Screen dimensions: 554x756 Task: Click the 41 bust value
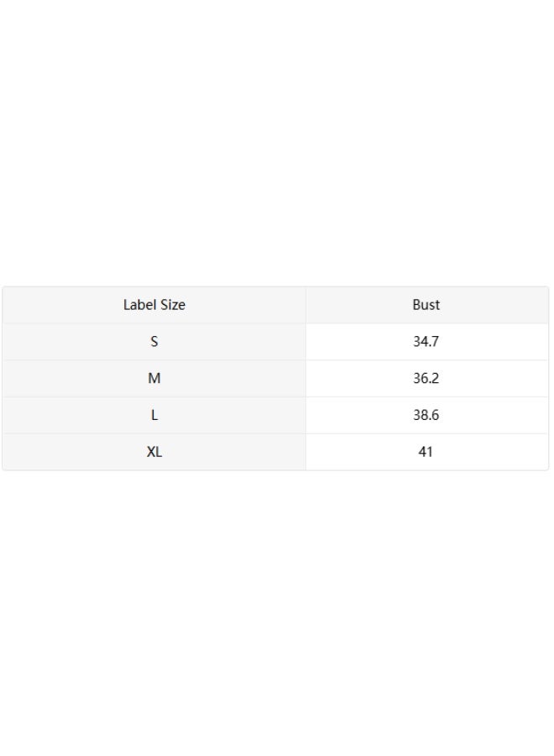click(426, 452)
